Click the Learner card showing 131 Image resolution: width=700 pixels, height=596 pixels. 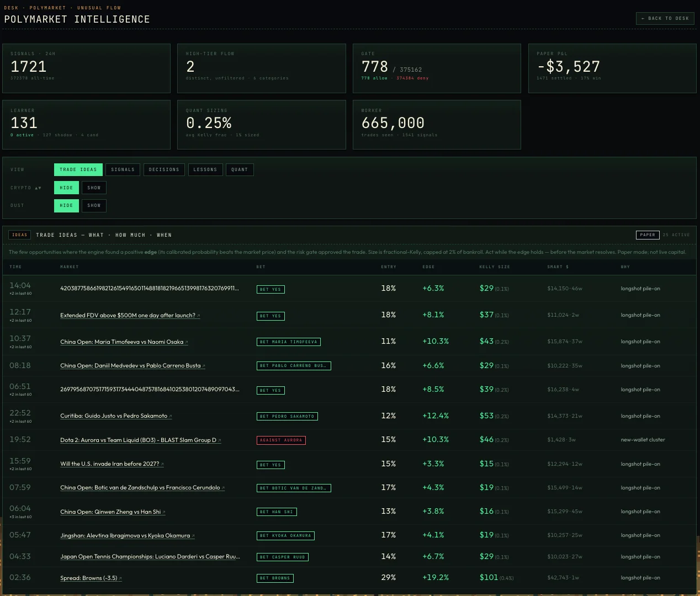[86, 125]
